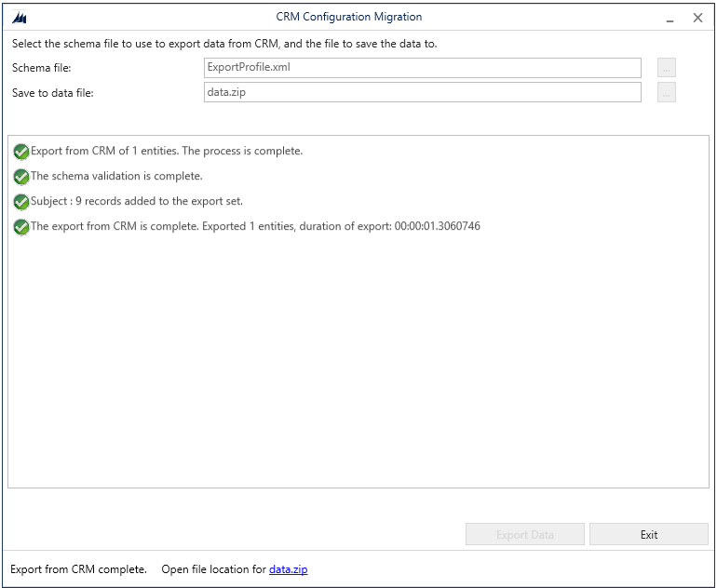Close the CRM Configuration Migration window
Viewport: 717px width, 588px height.
(697, 18)
